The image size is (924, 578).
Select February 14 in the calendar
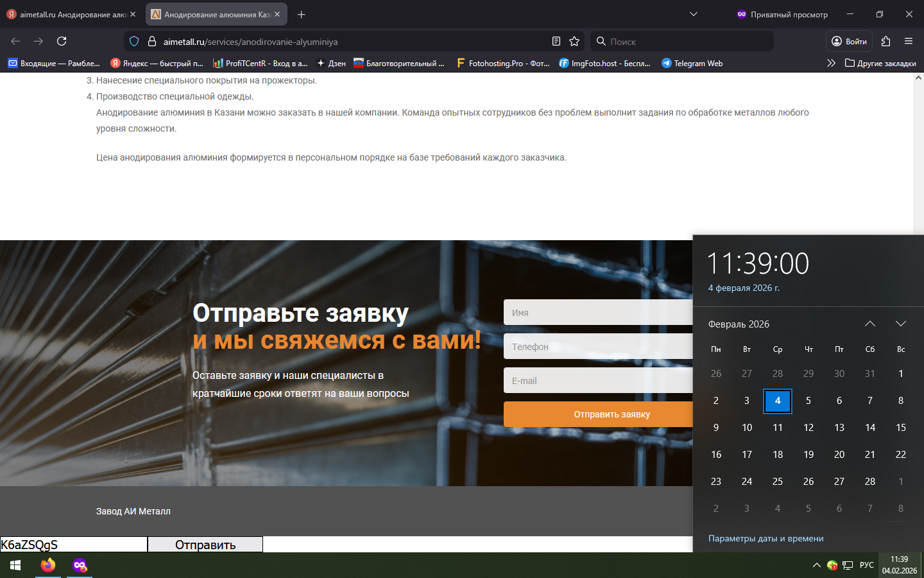pos(869,427)
